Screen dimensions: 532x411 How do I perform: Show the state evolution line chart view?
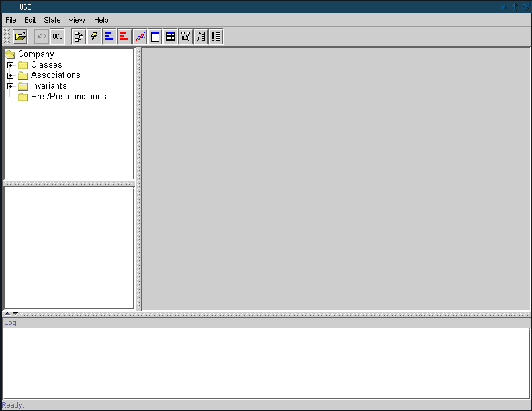coord(140,36)
